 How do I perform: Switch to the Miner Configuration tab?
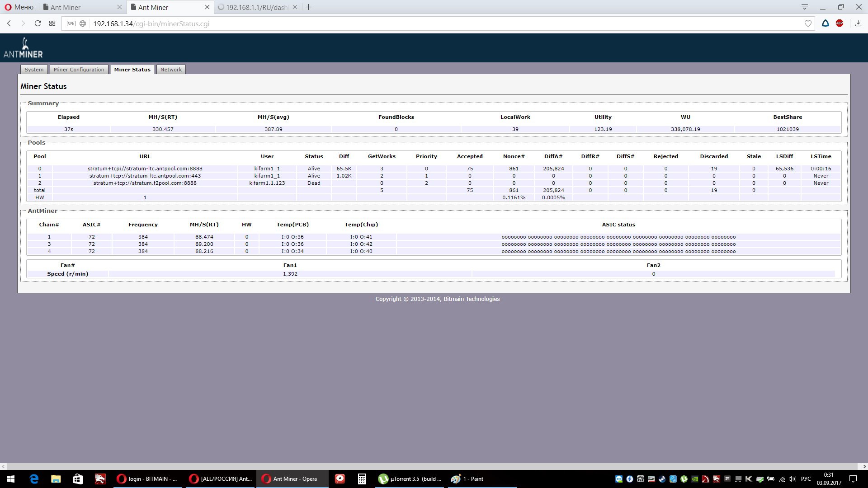[x=79, y=70]
